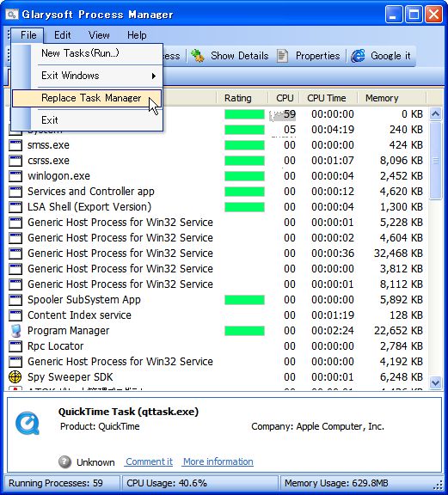
Task: Select Generic Host Process using 32,468 KB
Action: 217,254
